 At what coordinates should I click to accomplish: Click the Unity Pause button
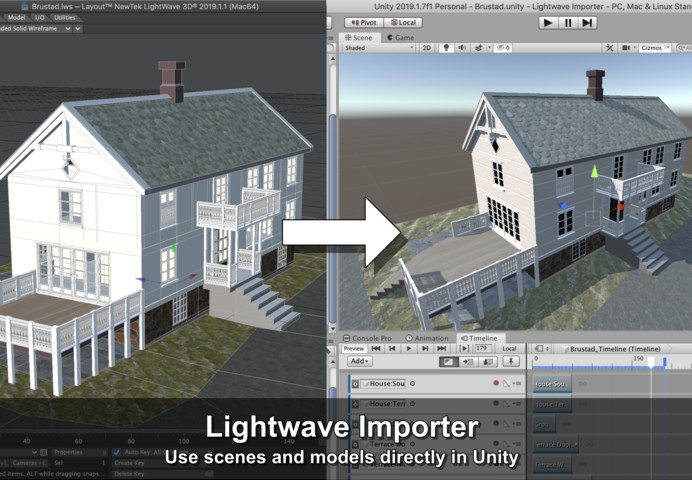(568, 23)
